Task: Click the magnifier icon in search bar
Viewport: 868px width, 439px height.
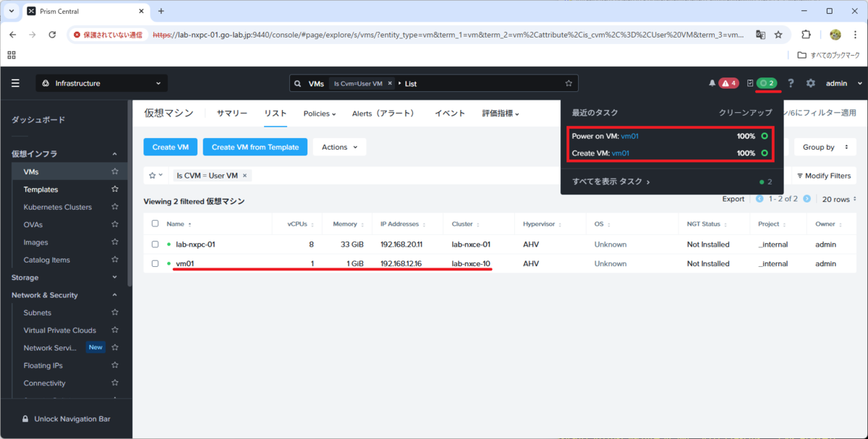Action: 298,83
